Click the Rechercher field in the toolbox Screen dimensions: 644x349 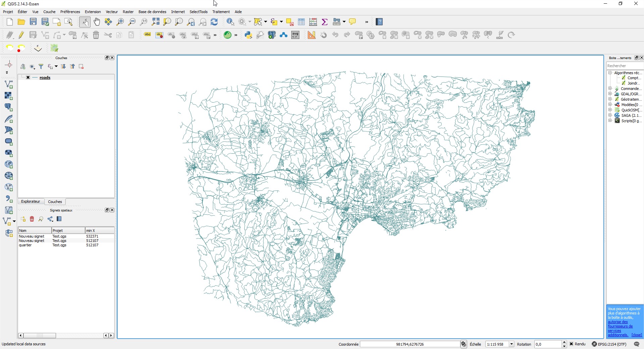tap(625, 66)
